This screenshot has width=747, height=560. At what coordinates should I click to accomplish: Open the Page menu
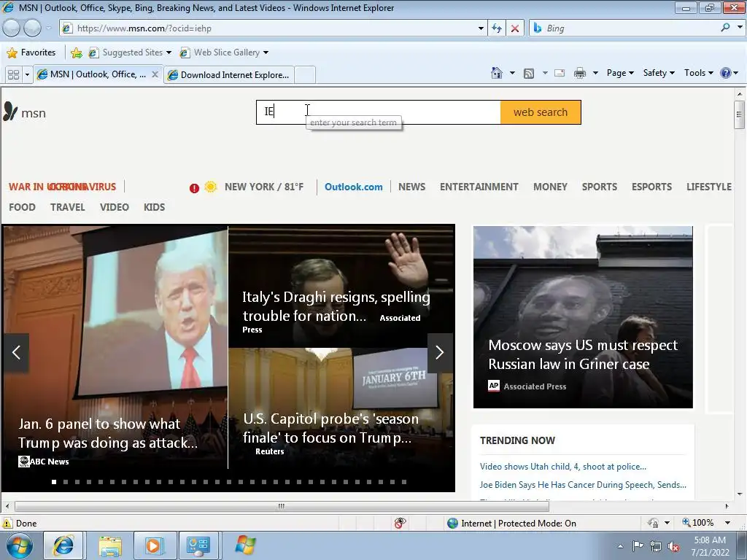click(620, 73)
